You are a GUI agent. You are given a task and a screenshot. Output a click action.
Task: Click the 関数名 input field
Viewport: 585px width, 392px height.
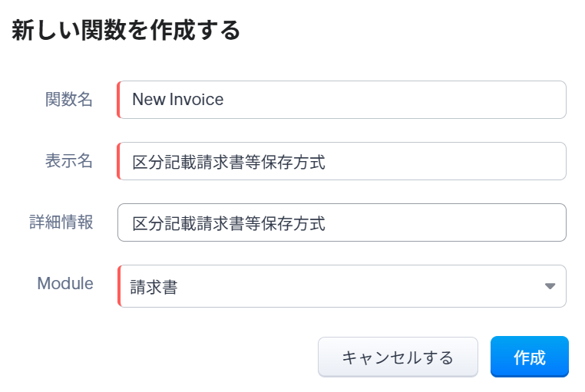(x=342, y=100)
